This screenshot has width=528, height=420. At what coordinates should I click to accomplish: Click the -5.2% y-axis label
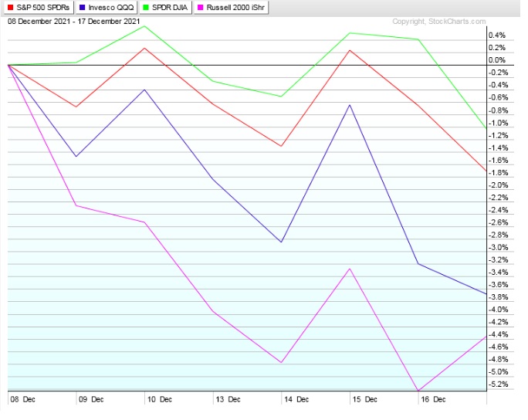click(498, 384)
